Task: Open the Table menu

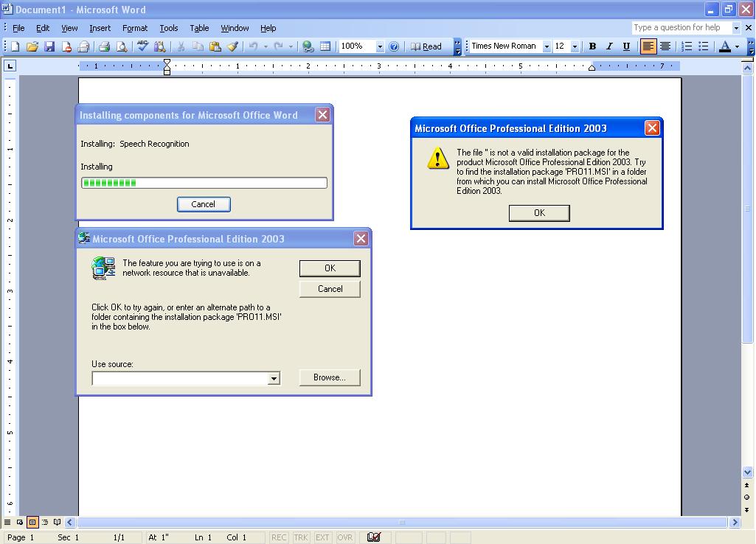Action: tap(199, 28)
